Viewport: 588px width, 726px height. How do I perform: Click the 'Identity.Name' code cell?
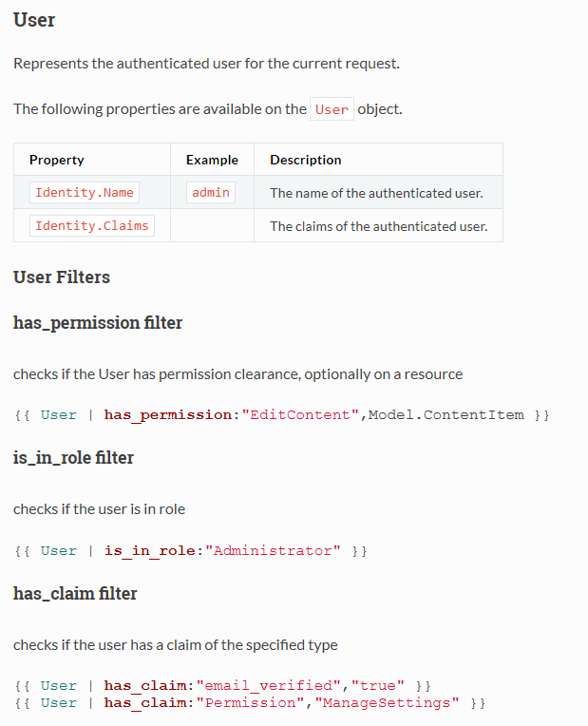click(x=85, y=192)
